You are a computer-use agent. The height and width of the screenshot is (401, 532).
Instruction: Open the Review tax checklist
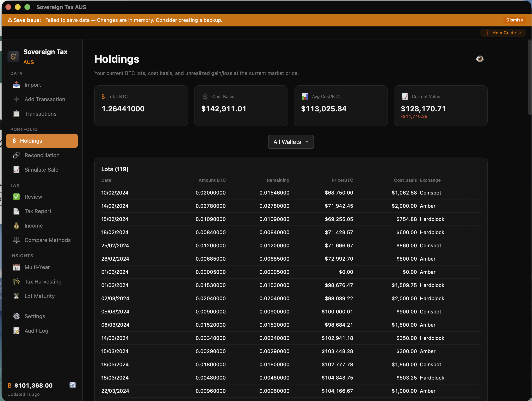33,197
